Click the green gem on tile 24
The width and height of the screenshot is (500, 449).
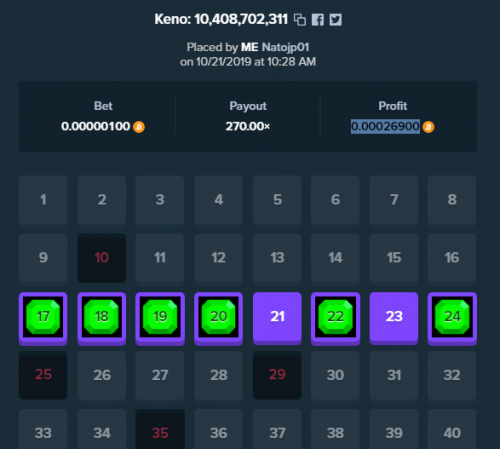pyautogui.click(x=452, y=317)
